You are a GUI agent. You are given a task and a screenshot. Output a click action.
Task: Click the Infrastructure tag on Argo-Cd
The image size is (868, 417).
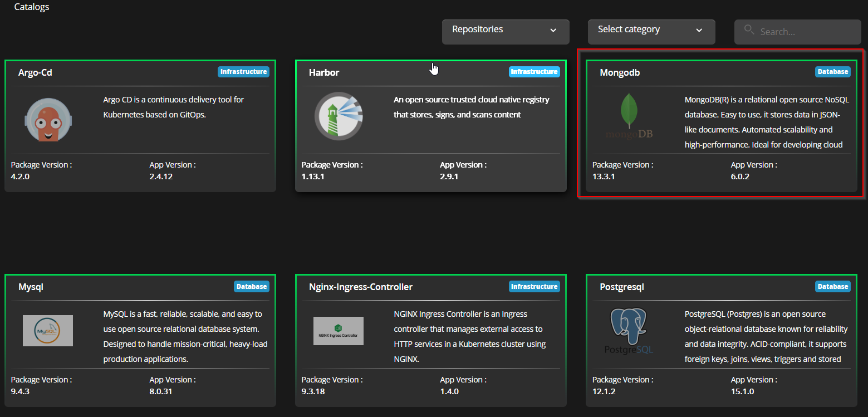click(x=243, y=72)
